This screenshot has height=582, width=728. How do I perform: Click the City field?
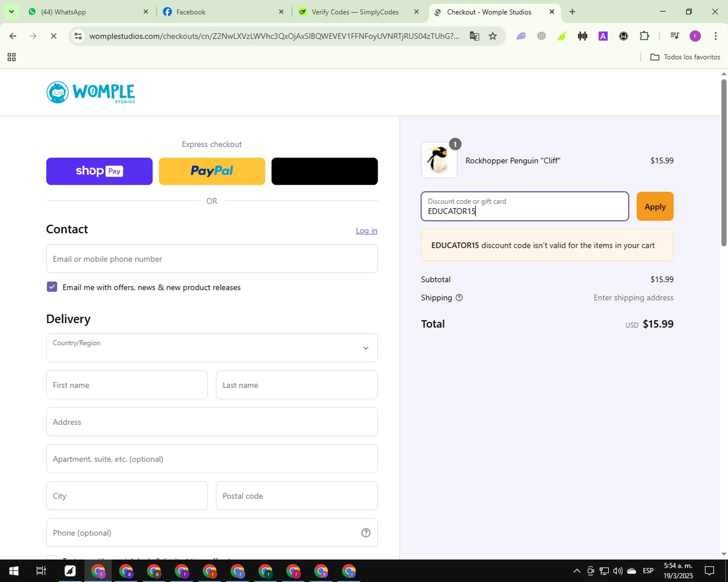[x=127, y=496]
